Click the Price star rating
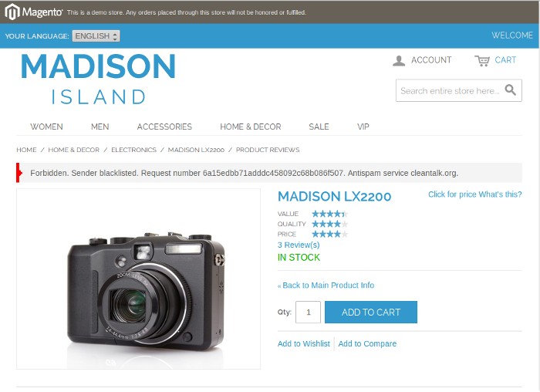This screenshot has width=540, height=392. click(x=330, y=235)
